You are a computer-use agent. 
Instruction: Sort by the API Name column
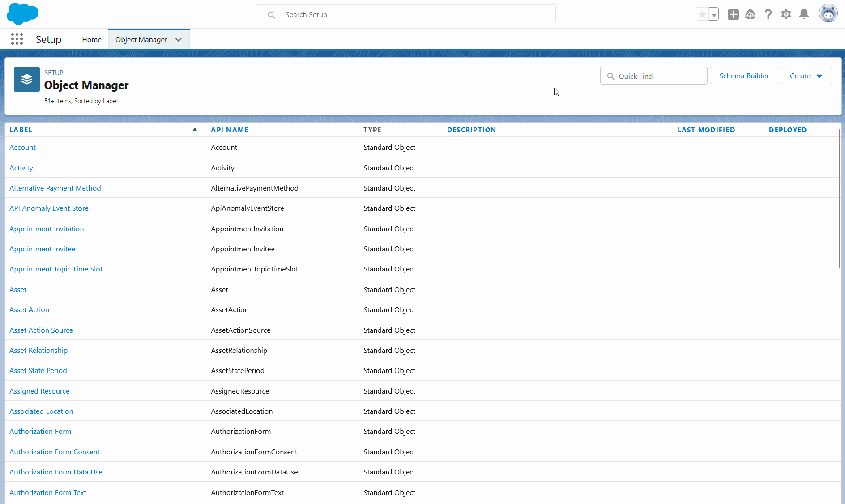(x=230, y=130)
